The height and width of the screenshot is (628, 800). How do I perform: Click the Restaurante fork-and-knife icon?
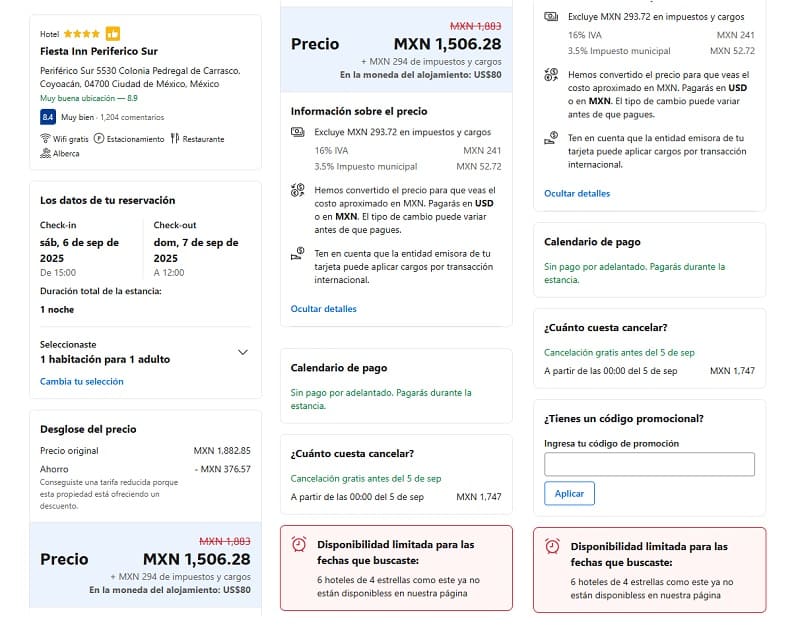pyautogui.click(x=174, y=138)
